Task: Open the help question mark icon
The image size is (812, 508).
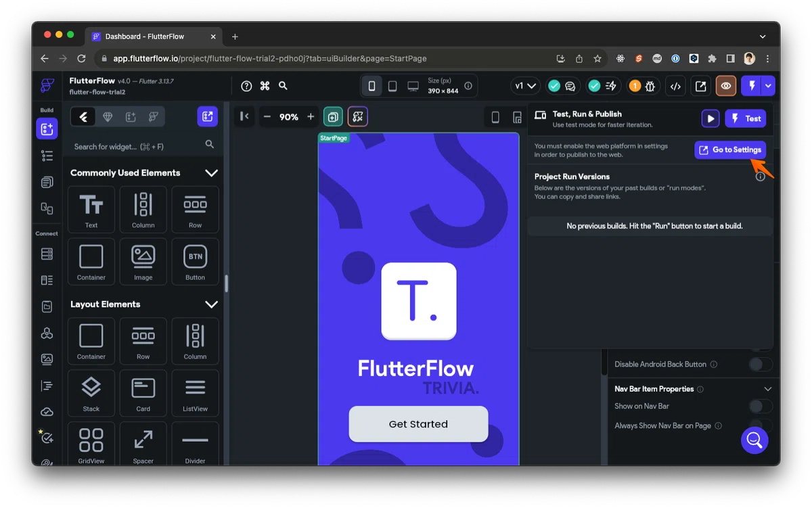Action: click(246, 86)
